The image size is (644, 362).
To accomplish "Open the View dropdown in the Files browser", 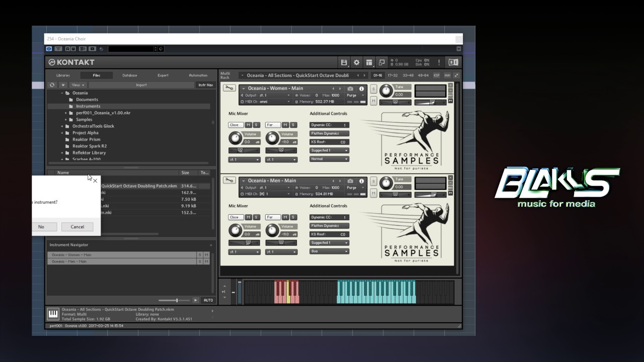I will (x=77, y=85).
